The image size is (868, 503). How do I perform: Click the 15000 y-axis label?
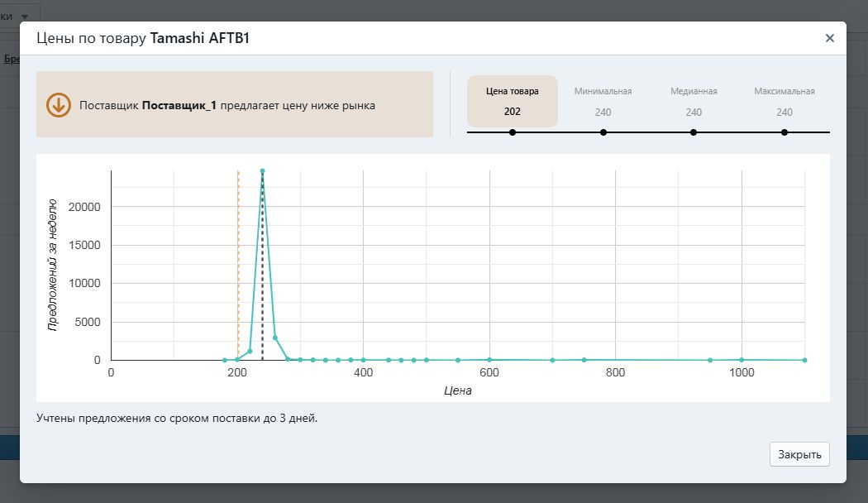(x=84, y=245)
